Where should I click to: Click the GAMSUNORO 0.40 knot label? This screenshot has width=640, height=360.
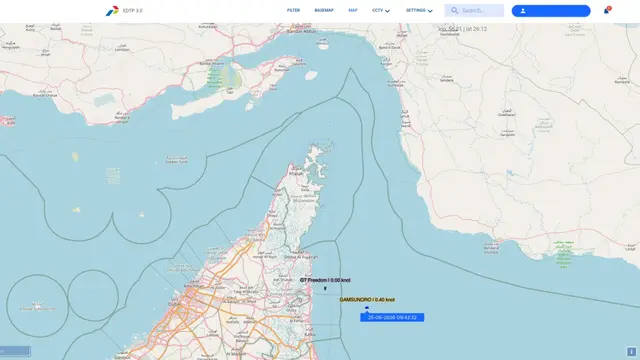pos(367,300)
